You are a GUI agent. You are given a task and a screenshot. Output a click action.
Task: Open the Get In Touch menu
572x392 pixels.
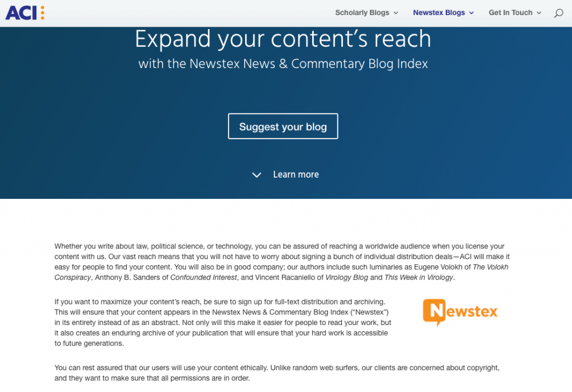coord(514,13)
